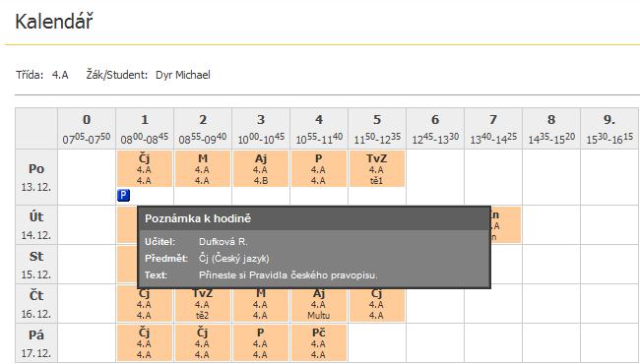Select period 1 column header 08:00-08:45
Screen dimensions: 640x364
tap(145, 129)
